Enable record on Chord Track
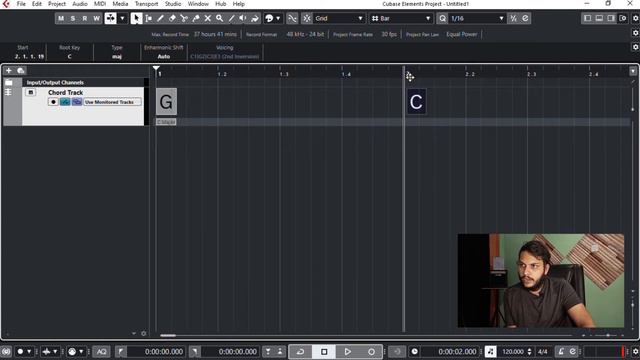The image size is (640, 360). pyautogui.click(x=53, y=102)
